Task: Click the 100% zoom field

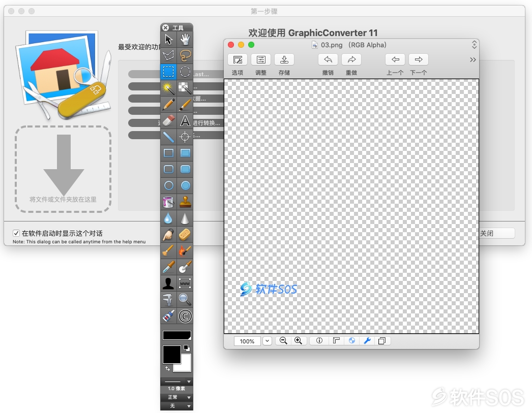Action: coord(247,341)
